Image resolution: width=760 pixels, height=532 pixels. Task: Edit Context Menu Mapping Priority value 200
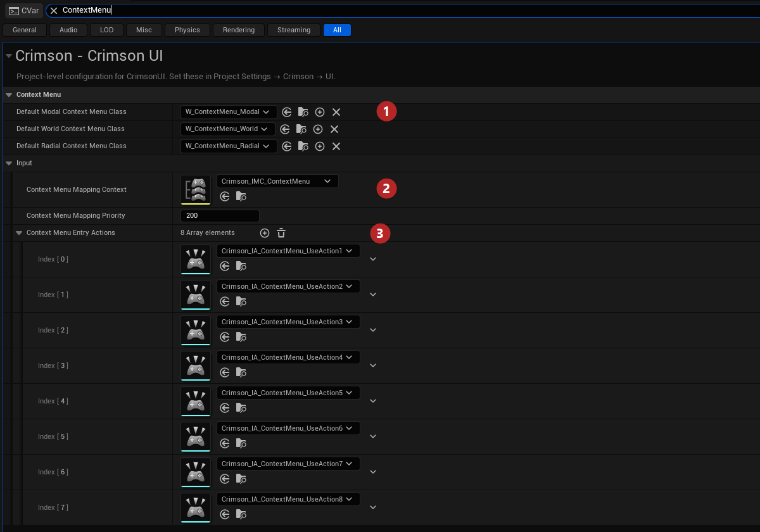point(220,216)
